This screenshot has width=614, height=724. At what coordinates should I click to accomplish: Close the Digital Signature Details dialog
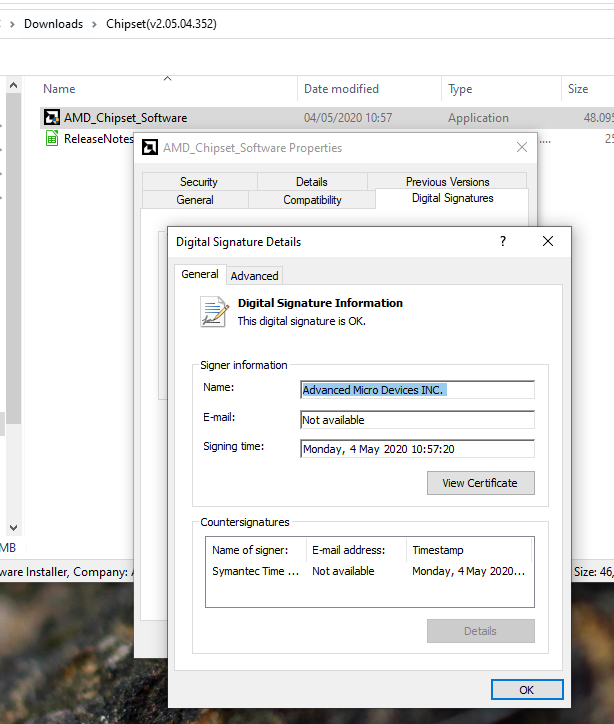548,241
